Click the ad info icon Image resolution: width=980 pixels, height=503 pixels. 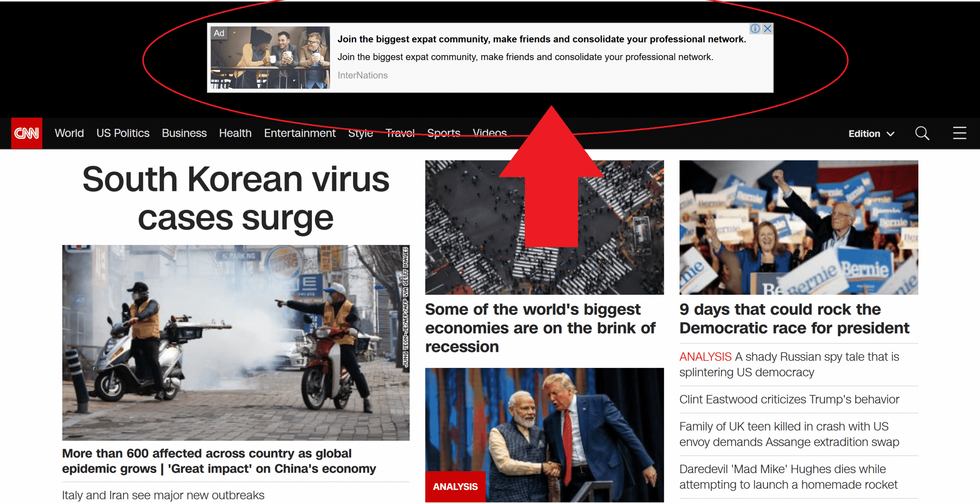(755, 29)
